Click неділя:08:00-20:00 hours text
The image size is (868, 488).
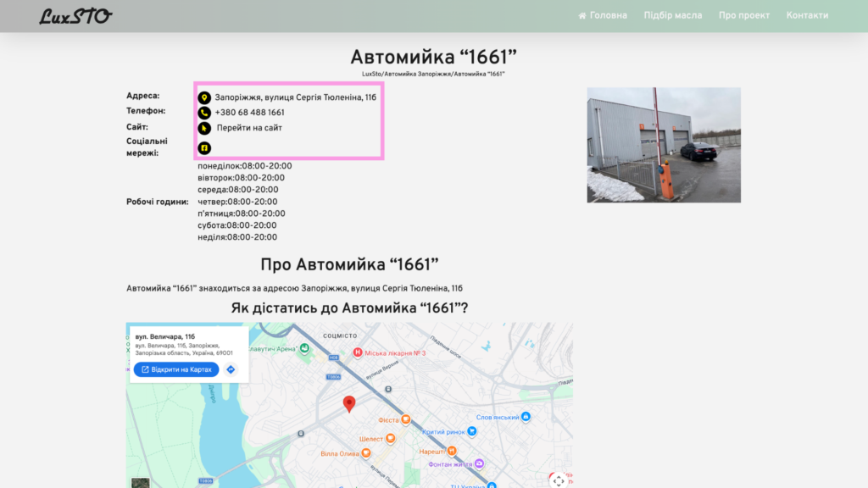pyautogui.click(x=237, y=237)
